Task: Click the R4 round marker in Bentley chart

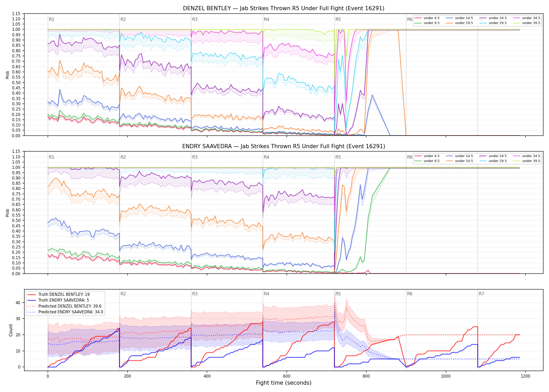Action: 266,19
